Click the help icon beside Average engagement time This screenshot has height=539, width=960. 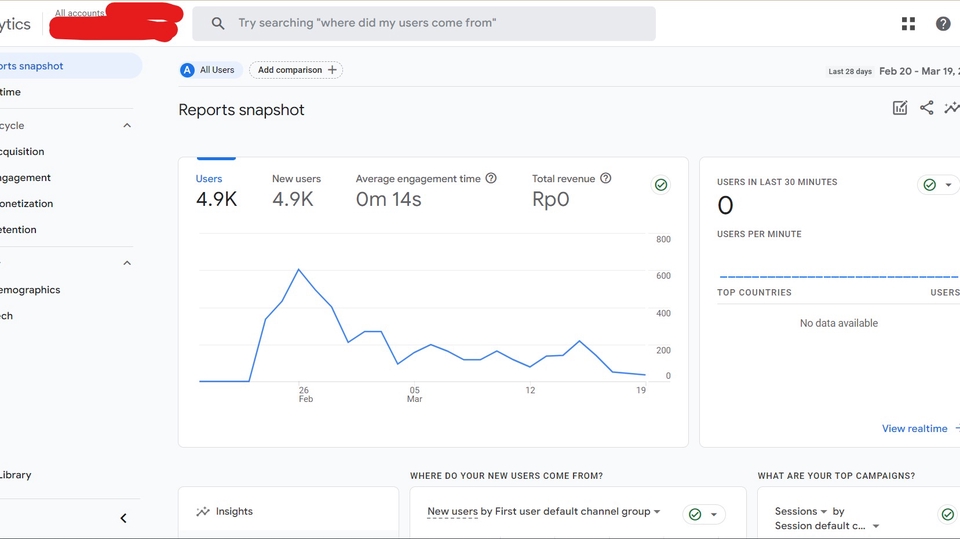click(x=491, y=179)
